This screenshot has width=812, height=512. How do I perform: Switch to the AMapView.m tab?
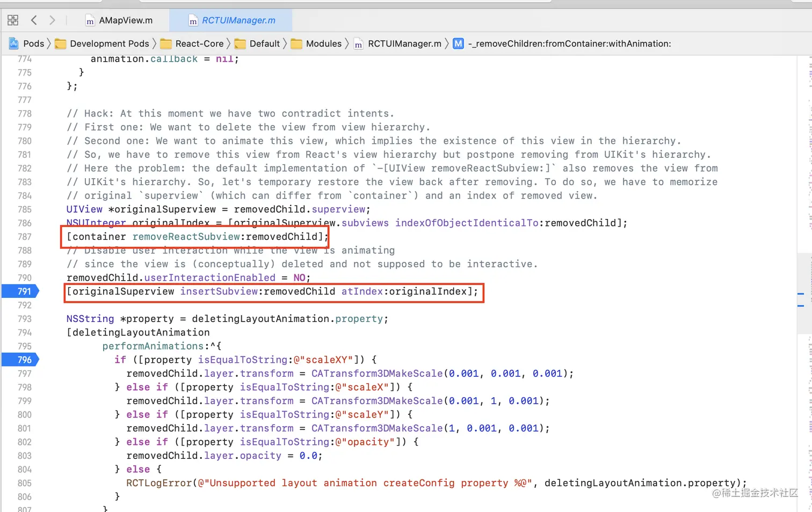click(x=119, y=20)
